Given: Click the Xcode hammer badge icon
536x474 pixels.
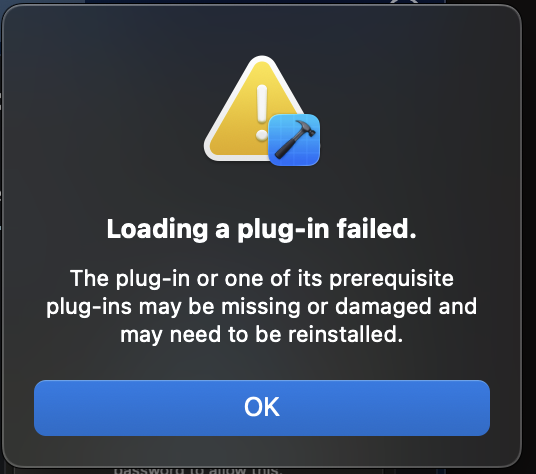Looking at the screenshot, I should [x=294, y=140].
